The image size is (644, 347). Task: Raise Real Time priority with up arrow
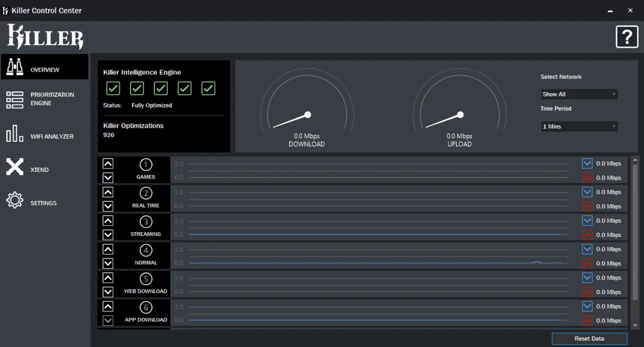pos(108,192)
